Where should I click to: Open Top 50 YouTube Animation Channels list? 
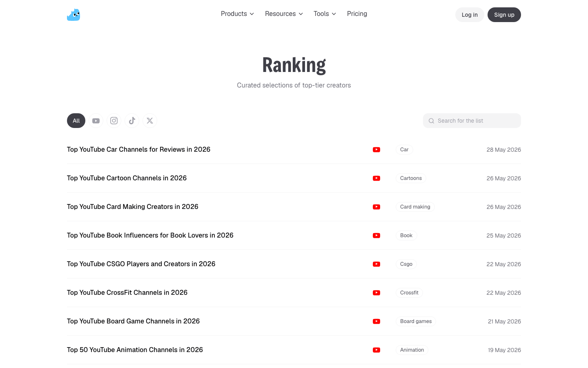135,350
